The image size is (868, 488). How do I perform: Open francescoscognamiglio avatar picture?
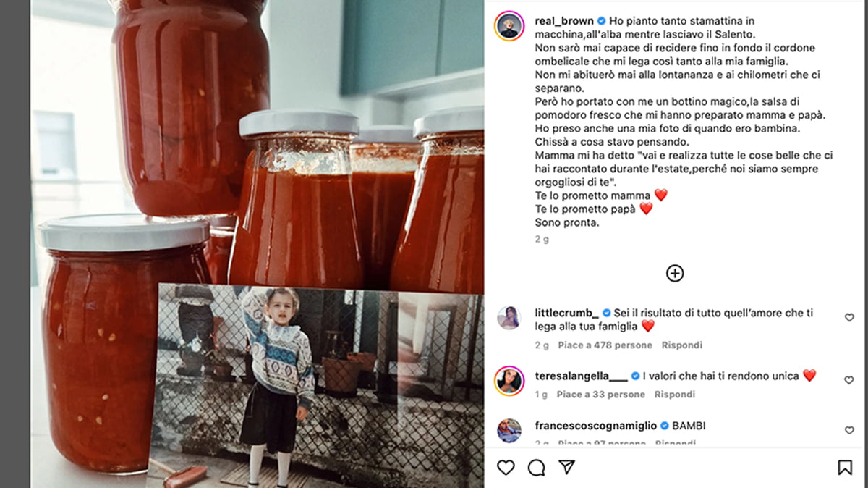pos(509,431)
